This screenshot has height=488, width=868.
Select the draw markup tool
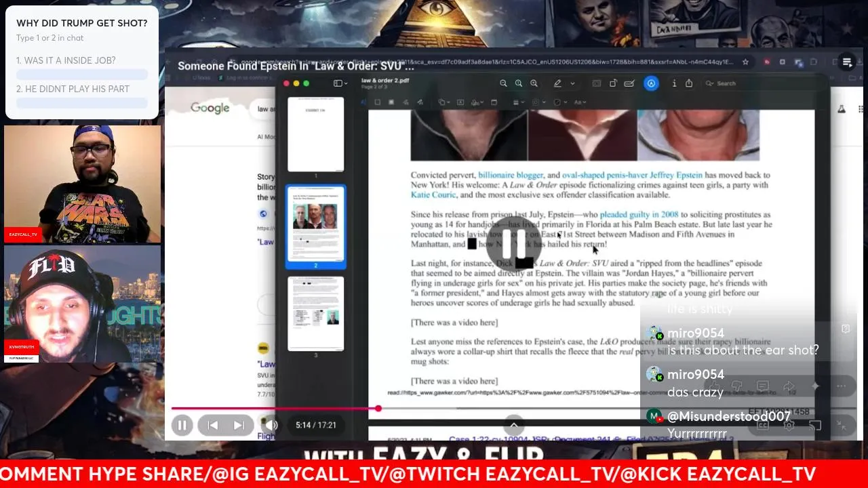click(420, 102)
